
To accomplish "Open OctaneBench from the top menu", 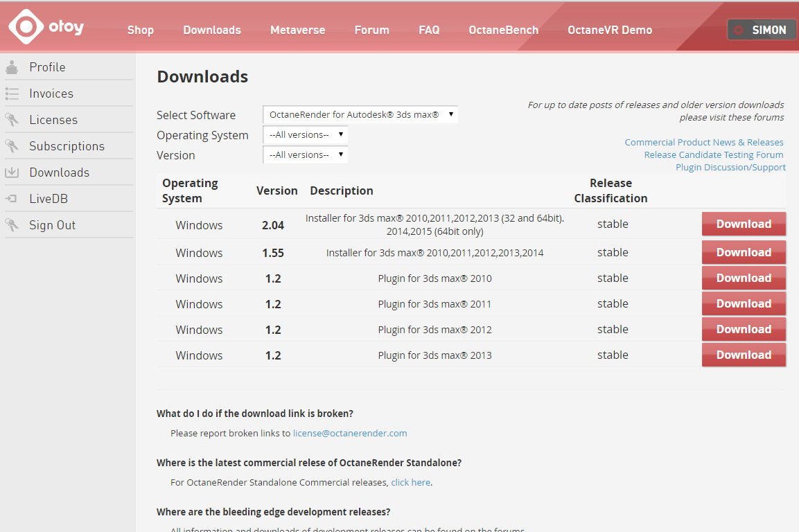I will [x=504, y=30].
